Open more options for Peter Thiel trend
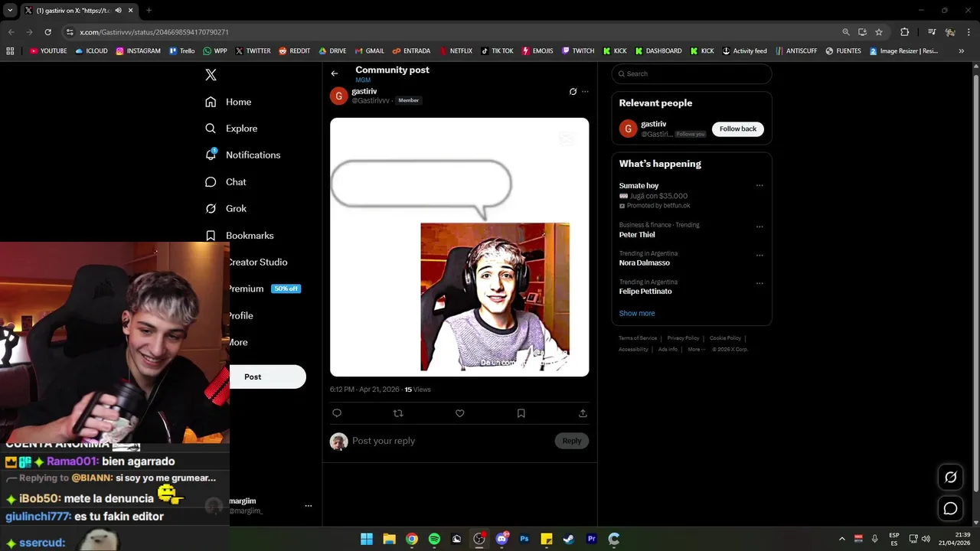 coord(759,227)
